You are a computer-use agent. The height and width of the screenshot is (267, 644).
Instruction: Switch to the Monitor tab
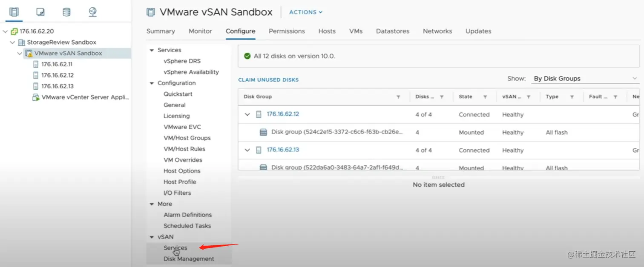pyautogui.click(x=200, y=31)
